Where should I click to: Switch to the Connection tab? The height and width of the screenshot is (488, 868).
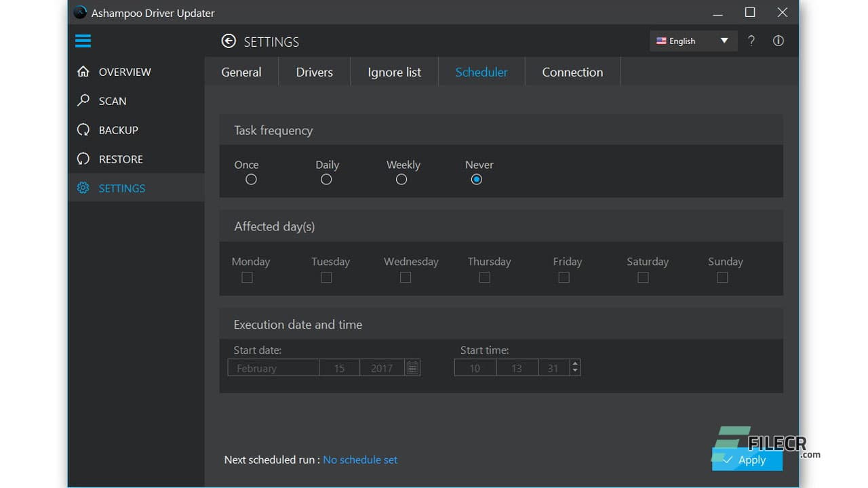point(572,72)
